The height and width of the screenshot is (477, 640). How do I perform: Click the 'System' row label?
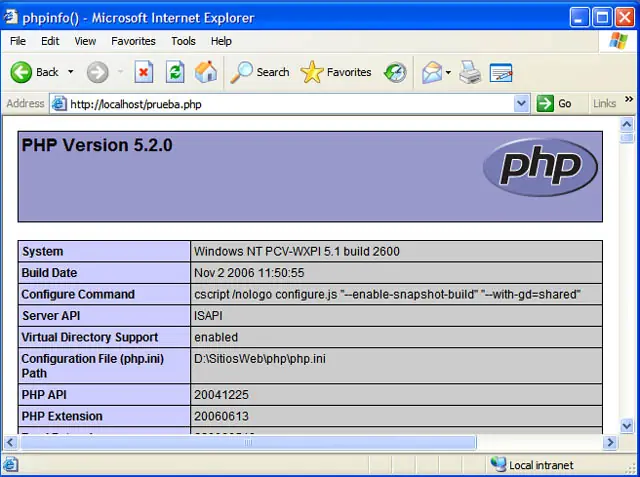pyautogui.click(x=42, y=251)
